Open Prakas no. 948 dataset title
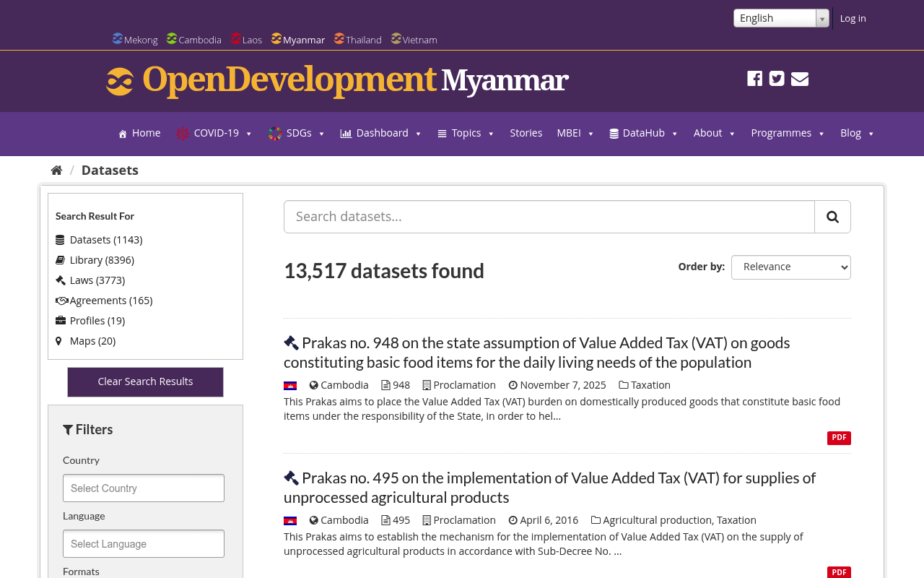This screenshot has height=578, width=924. click(537, 353)
